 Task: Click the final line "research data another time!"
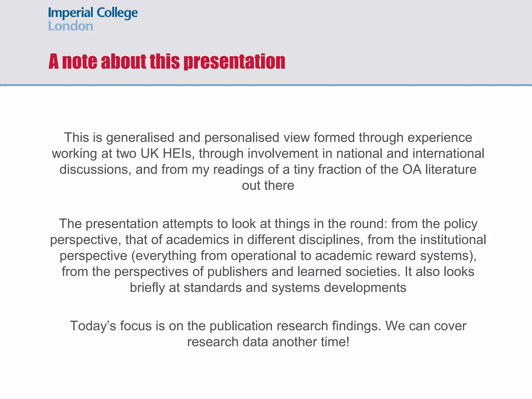click(x=268, y=342)
